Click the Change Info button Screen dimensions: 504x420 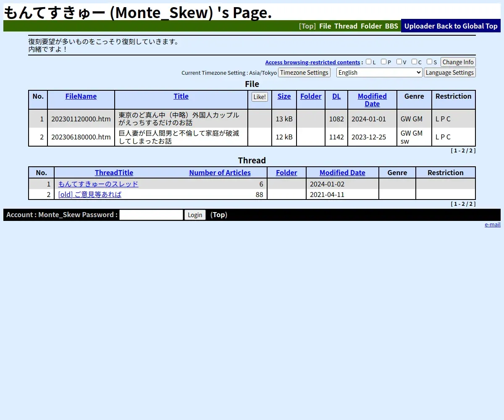[458, 62]
